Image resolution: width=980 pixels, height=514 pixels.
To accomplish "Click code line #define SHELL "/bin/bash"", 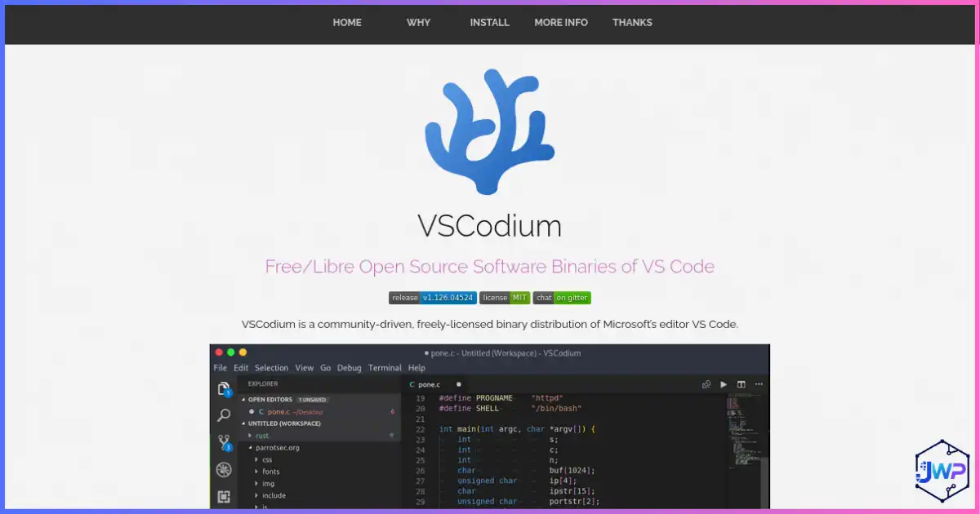I will point(510,408).
